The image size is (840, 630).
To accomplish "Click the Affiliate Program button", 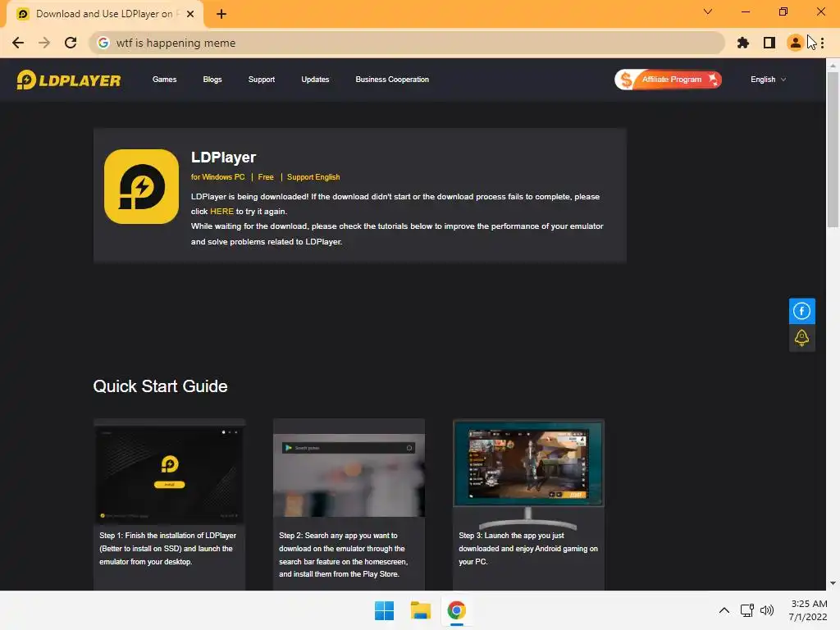I will coord(668,80).
